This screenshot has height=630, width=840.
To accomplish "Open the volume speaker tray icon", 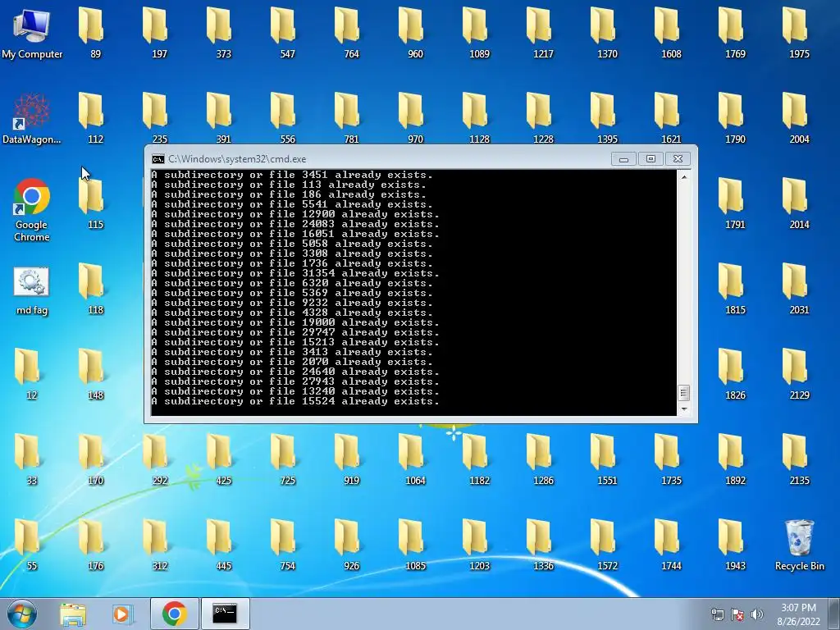I will point(757,615).
